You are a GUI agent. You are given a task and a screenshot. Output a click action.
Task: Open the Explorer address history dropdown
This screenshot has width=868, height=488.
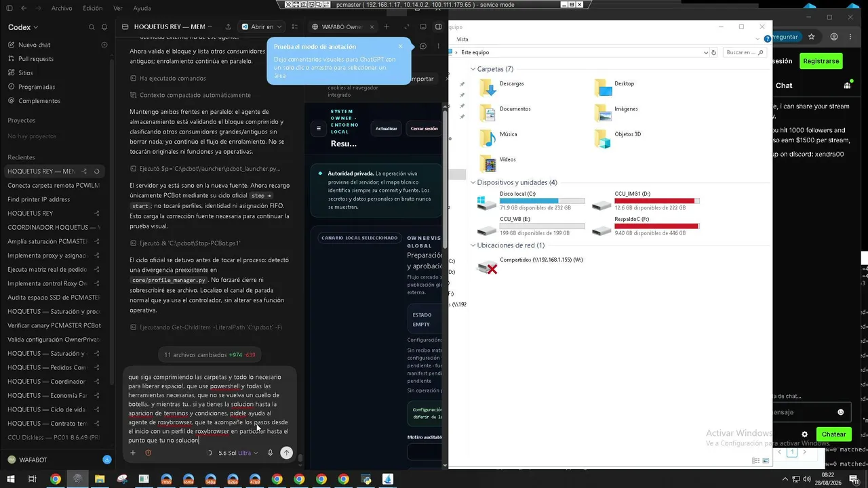706,52
